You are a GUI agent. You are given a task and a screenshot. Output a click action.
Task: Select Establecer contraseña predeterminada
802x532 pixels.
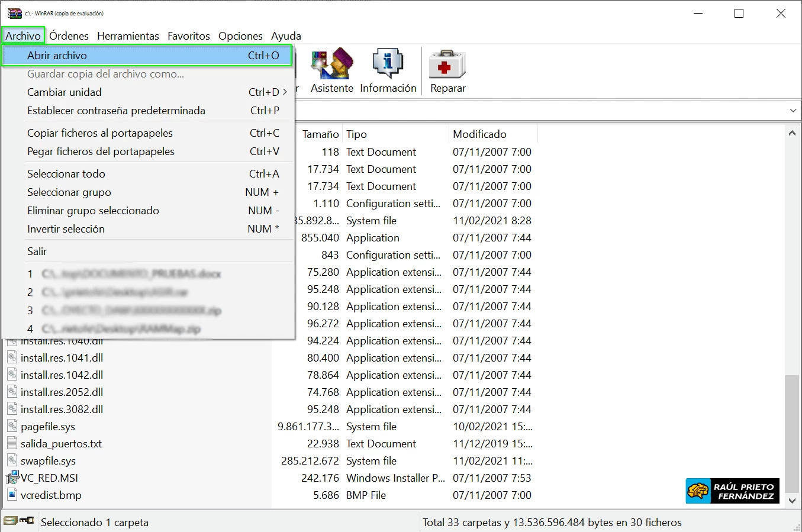116,111
